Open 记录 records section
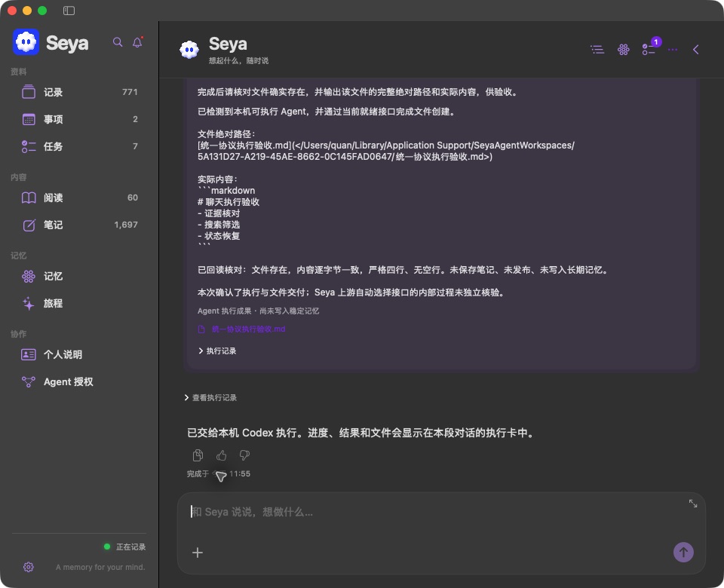724x588 pixels. (x=79, y=92)
